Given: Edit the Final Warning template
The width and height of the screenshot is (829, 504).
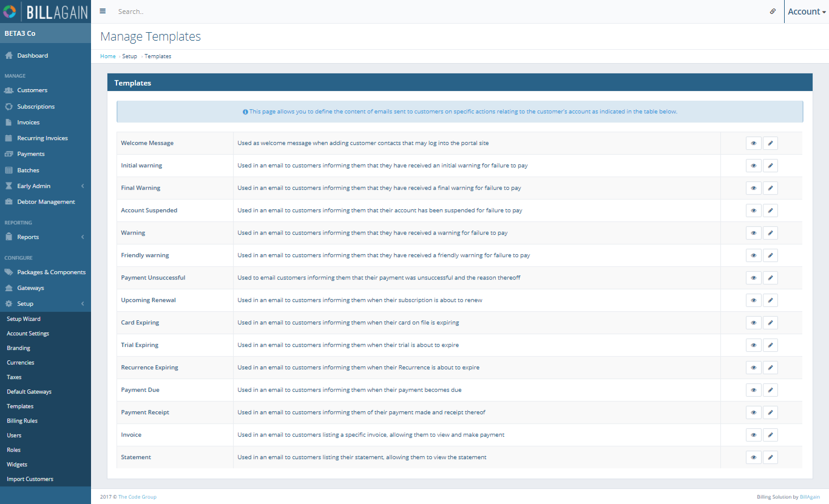Looking at the screenshot, I should pos(770,188).
